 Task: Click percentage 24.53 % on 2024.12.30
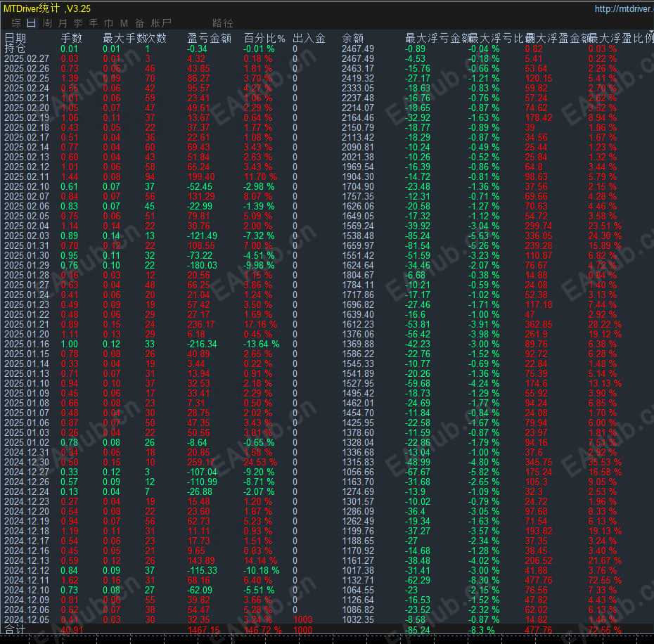260,462
